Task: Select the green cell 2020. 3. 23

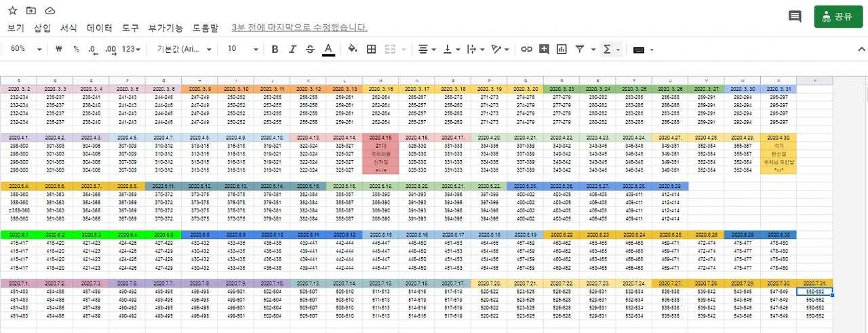Action: (x=561, y=88)
